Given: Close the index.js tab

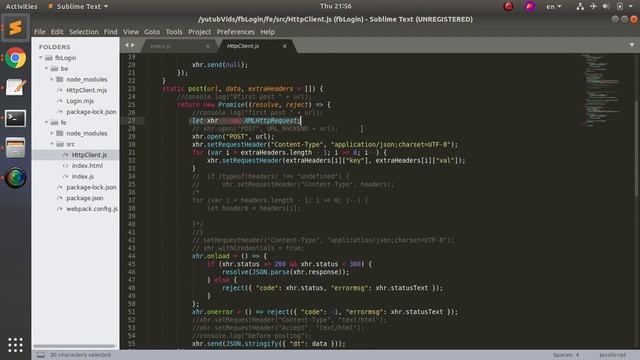Looking at the screenshot, I should click(x=208, y=46).
